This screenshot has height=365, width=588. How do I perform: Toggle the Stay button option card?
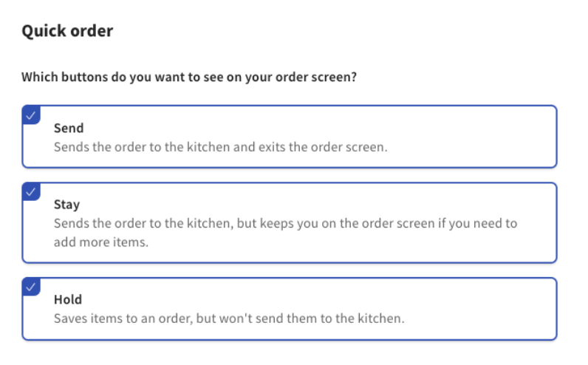(289, 223)
